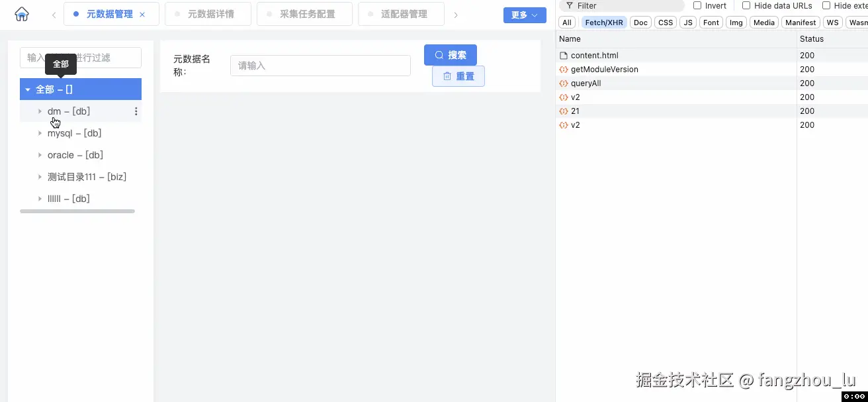Toggle the Invert checkbox
This screenshot has height=402, width=868.
(x=697, y=5)
